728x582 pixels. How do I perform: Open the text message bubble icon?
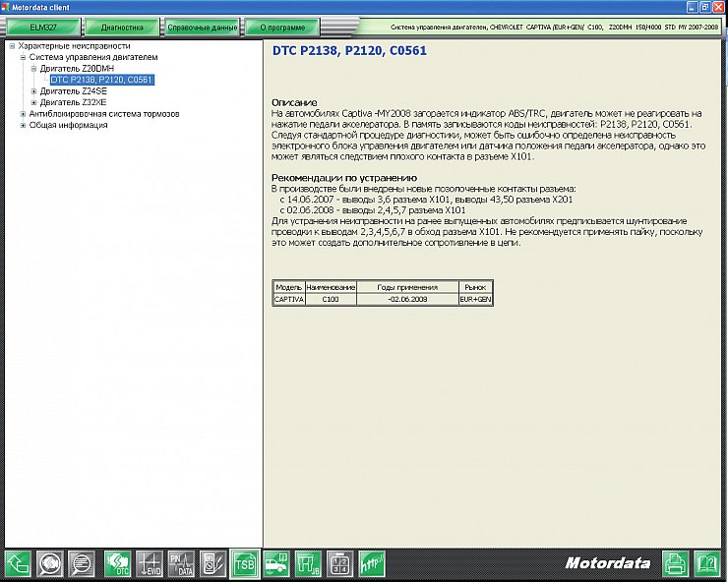tap(82, 564)
